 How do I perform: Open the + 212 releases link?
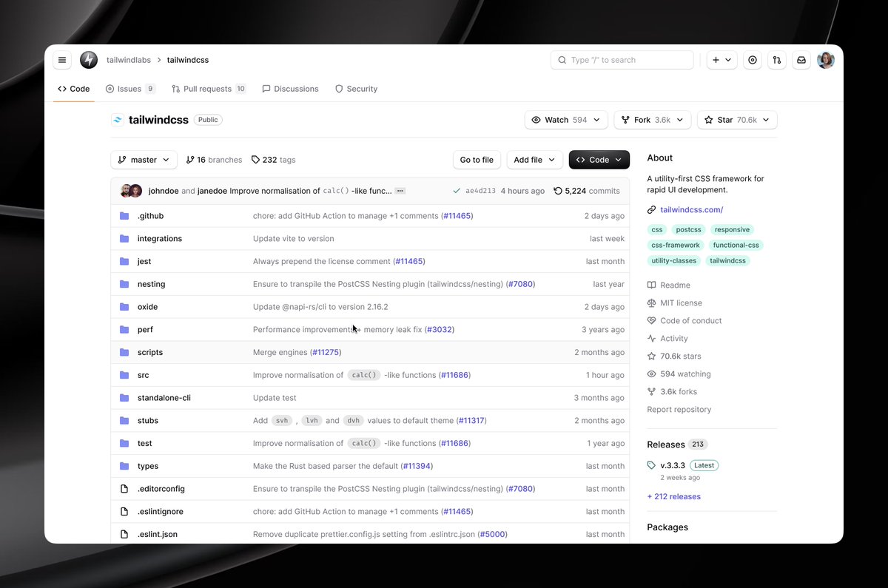pyautogui.click(x=673, y=497)
